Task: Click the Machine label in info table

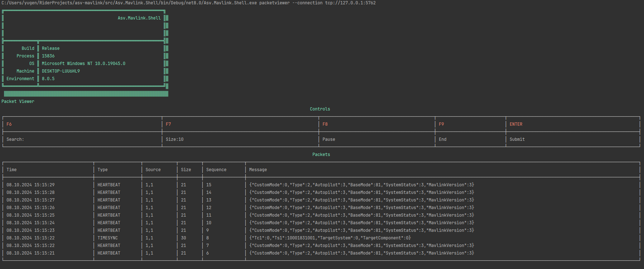Action: pyautogui.click(x=25, y=71)
